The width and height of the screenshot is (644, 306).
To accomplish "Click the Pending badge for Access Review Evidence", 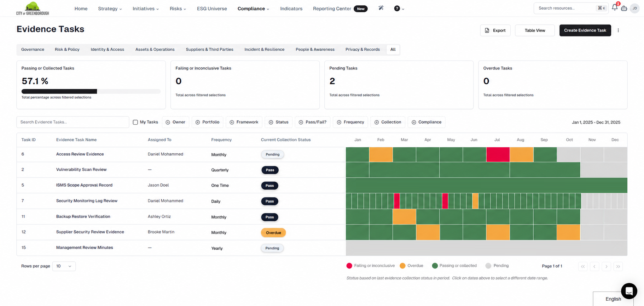I will point(273,154).
